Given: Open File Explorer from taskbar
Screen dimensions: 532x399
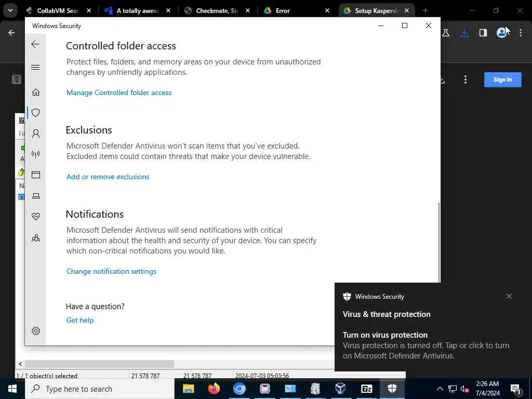Looking at the screenshot, I should coord(188,389).
